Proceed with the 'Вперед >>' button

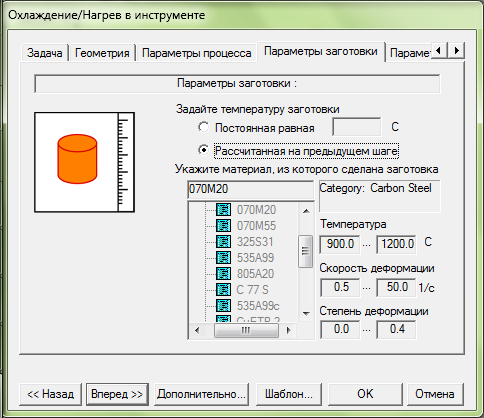tap(117, 394)
